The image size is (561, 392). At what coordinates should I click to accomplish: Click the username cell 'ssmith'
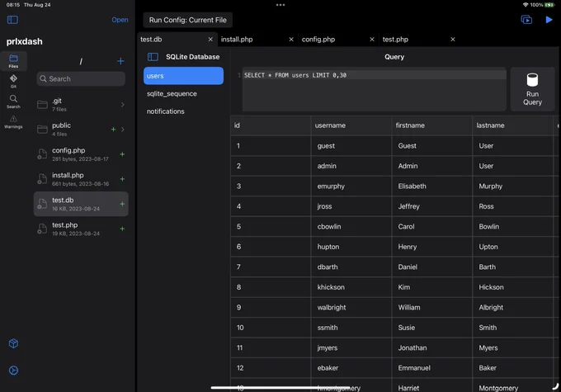point(351,328)
